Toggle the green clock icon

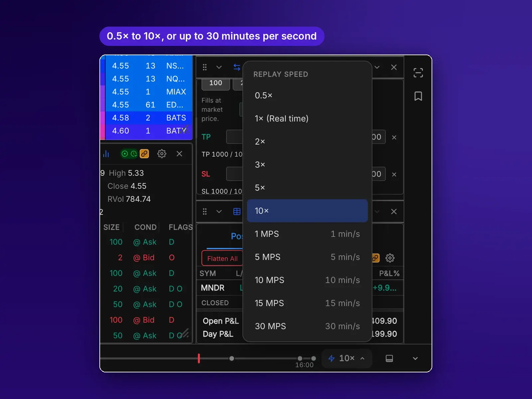click(x=134, y=154)
